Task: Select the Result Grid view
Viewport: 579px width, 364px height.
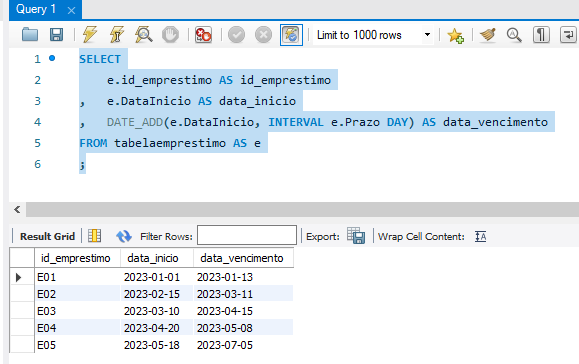Action: tap(47, 236)
